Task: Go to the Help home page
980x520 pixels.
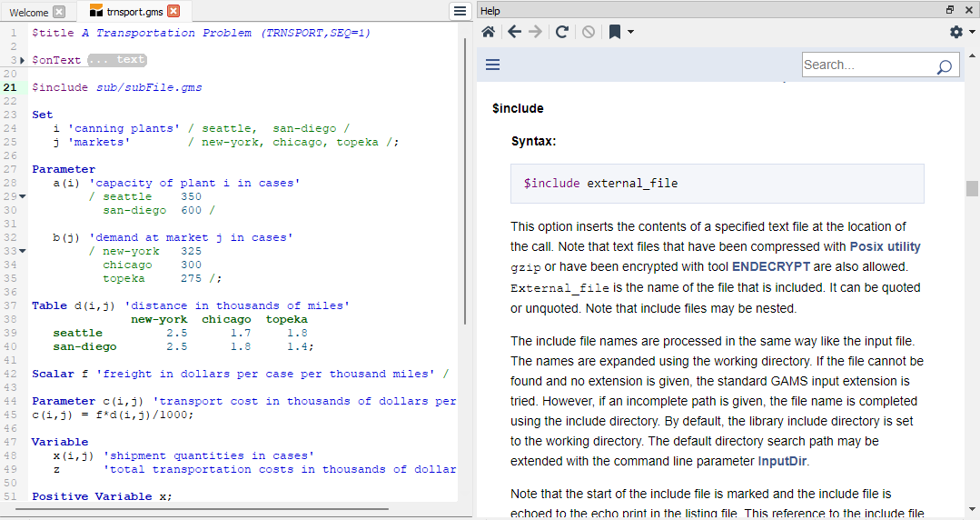Action: click(x=489, y=32)
